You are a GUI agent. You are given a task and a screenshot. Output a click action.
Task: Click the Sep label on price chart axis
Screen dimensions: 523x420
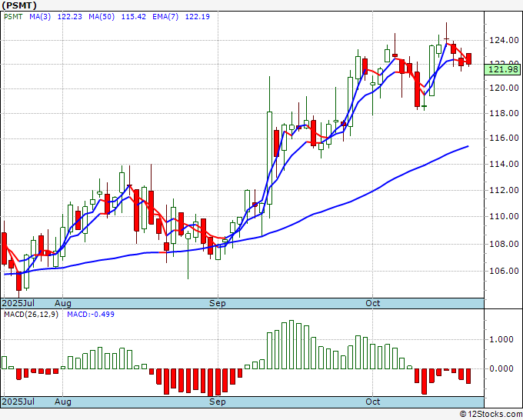pyautogui.click(x=218, y=304)
